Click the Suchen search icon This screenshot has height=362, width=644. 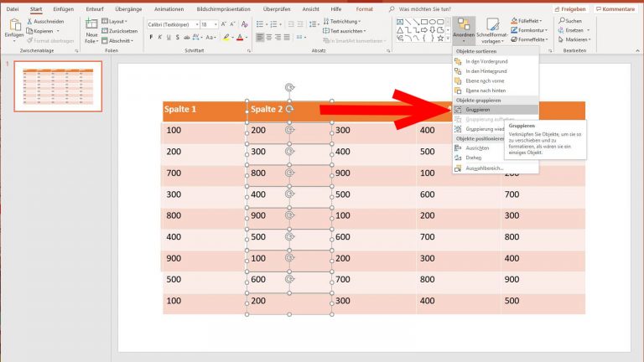(570, 21)
